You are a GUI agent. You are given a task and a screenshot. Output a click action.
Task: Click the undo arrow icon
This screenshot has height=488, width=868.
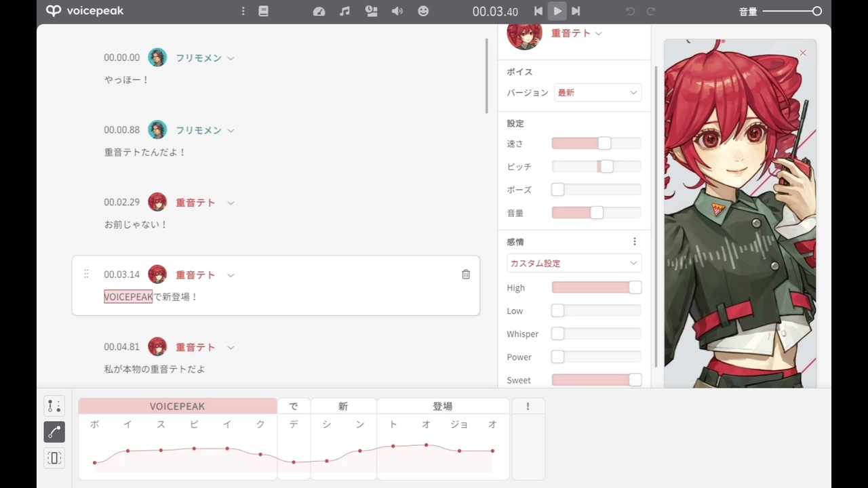[630, 11]
